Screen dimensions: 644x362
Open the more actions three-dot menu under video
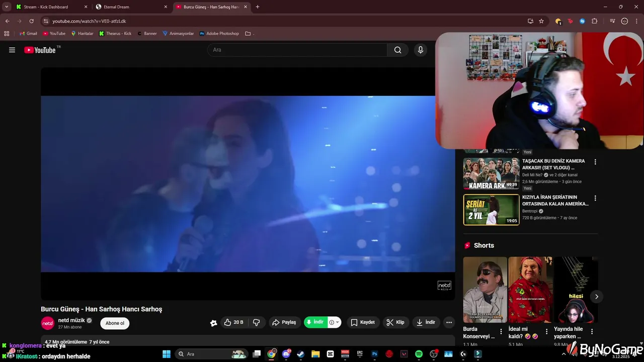coord(449,322)
